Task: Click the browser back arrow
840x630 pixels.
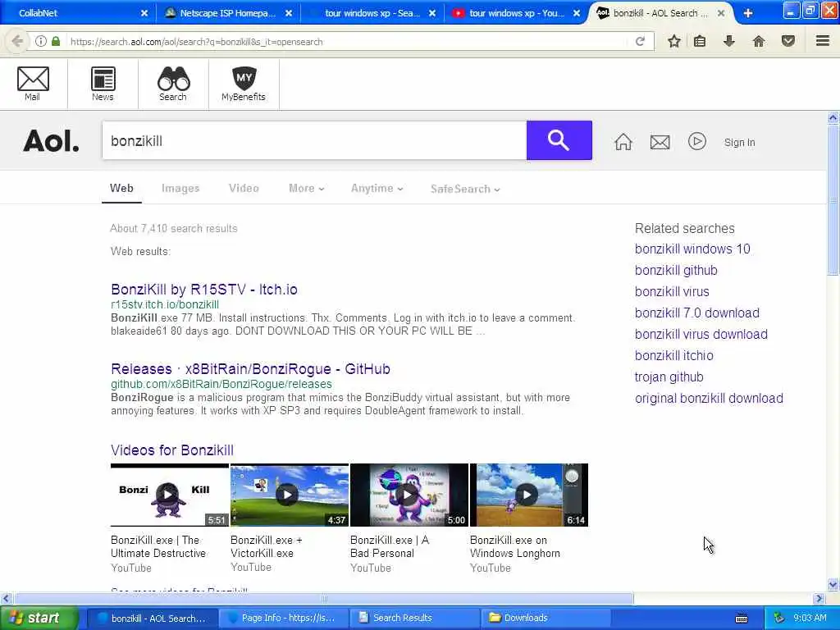Action: 17,41
